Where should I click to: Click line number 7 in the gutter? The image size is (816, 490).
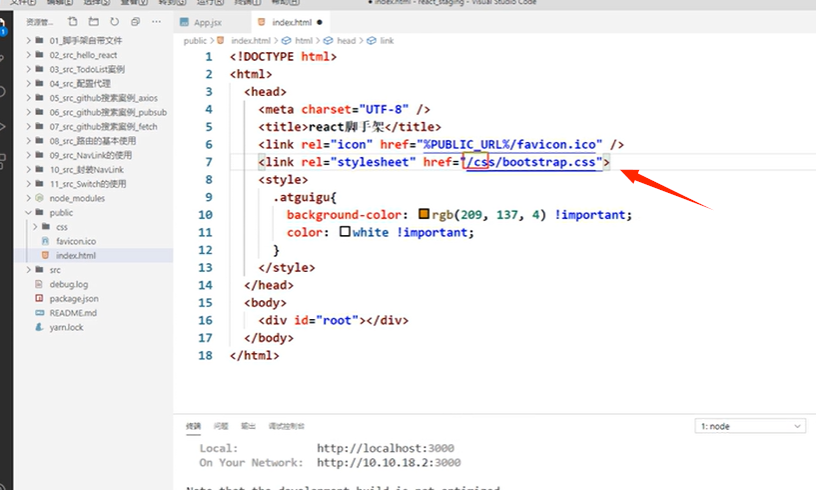tap(209, 162)
